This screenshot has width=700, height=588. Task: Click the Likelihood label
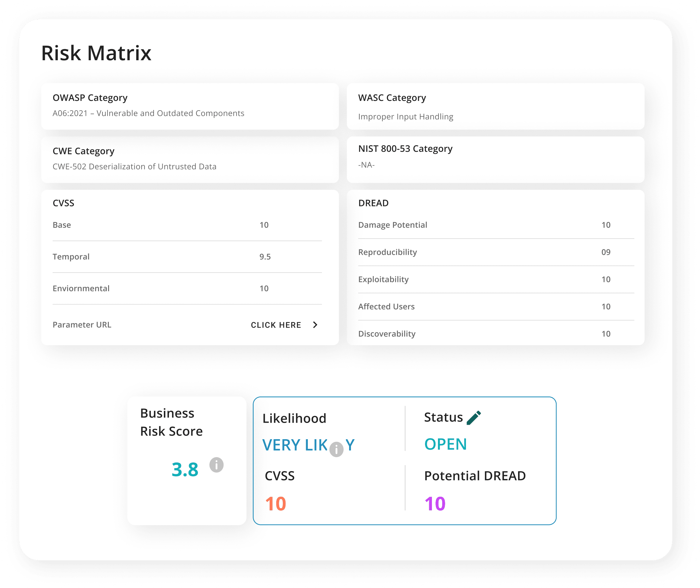[x=294, y=418]
